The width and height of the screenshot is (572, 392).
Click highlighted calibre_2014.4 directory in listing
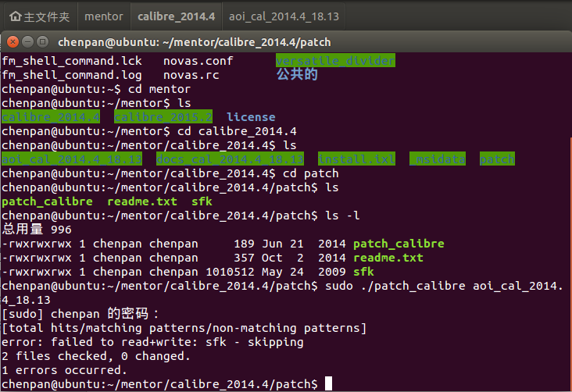[51, 117]
